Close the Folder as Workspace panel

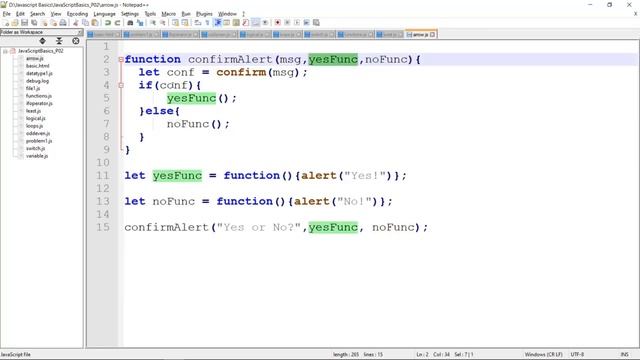coord(80,32)
